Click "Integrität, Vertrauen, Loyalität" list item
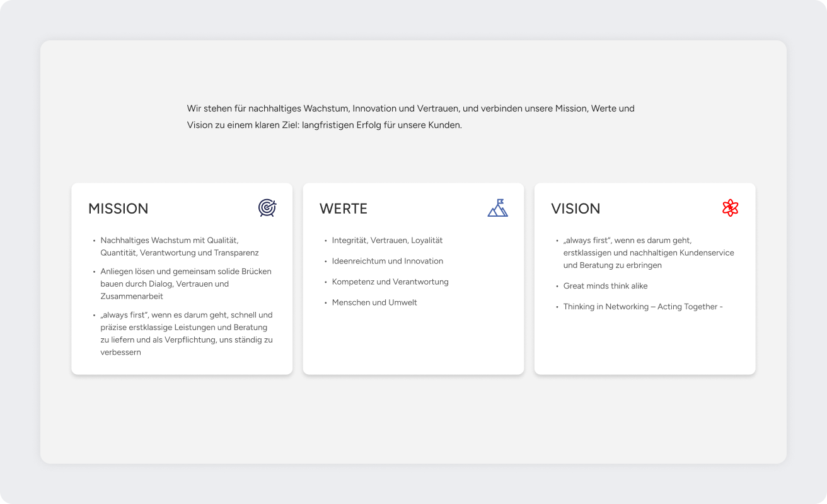The image size is (827, 504). [387, 240]
